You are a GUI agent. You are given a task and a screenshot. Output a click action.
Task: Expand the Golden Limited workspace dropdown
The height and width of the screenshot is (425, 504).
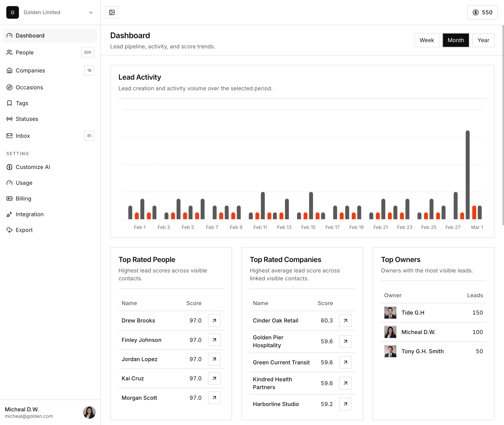tap(91, 12)
